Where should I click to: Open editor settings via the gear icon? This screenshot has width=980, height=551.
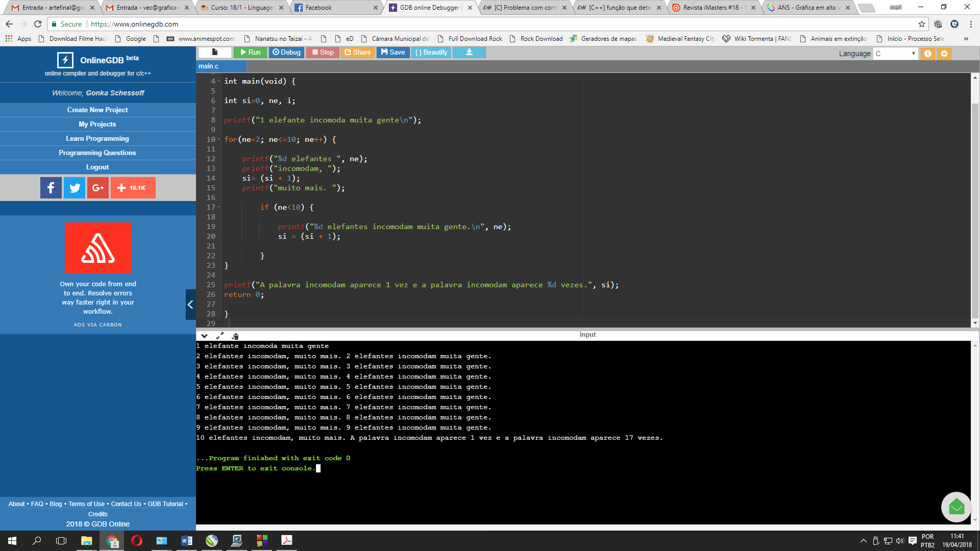click(944, 54)
